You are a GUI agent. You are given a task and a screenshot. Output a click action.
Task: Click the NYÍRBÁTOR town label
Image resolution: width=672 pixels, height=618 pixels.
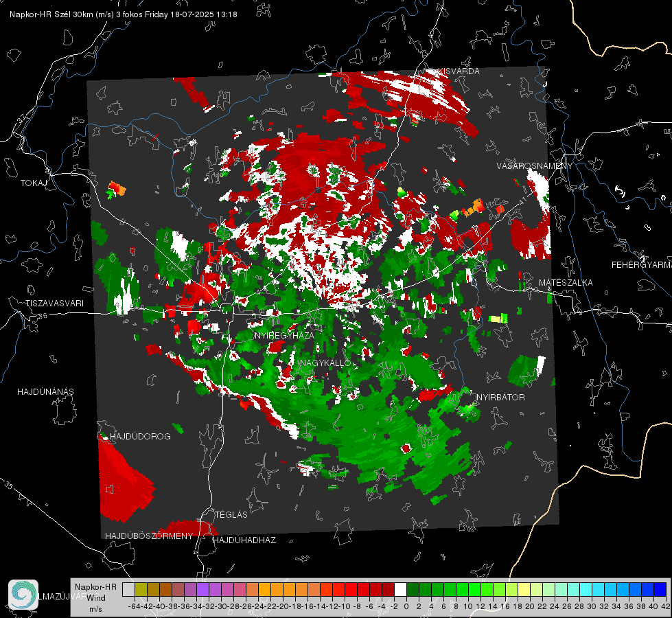pyautogui.click(x=500, y=397)
